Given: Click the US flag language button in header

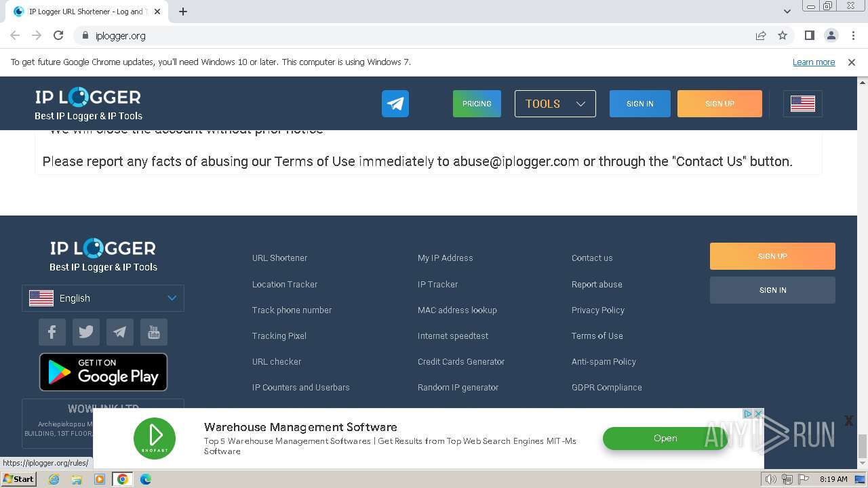Looking at the screenshot, I should pos(802,104).
